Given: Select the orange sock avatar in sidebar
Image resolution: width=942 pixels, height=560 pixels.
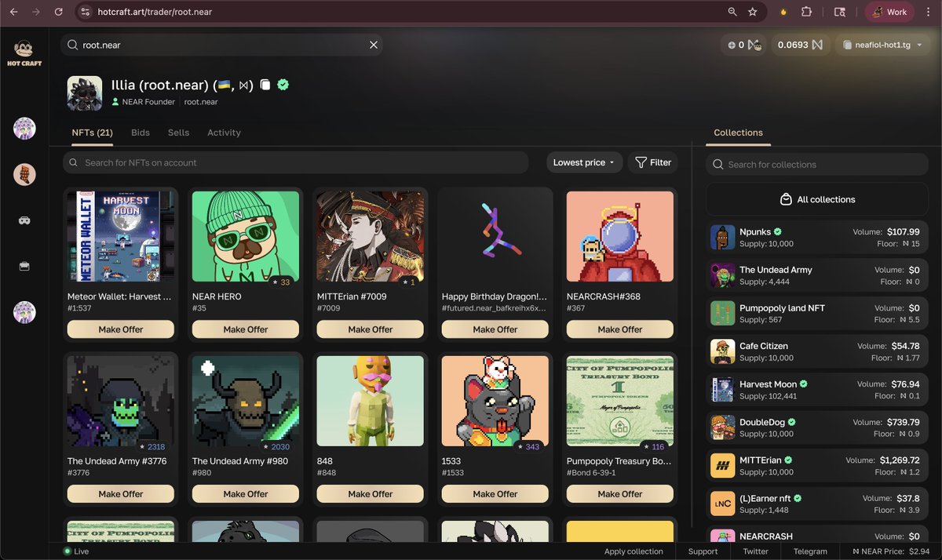Looking at the screenshot, I should (24, 174).
